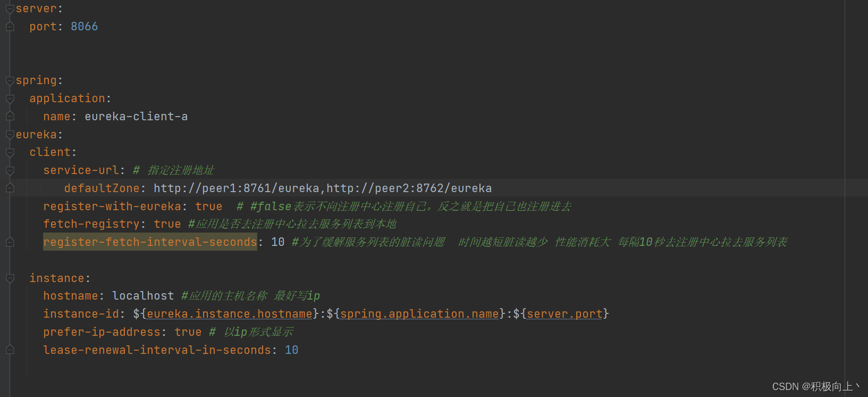
Task: Open the spring.application.name property reference
Action: [419, 314]
